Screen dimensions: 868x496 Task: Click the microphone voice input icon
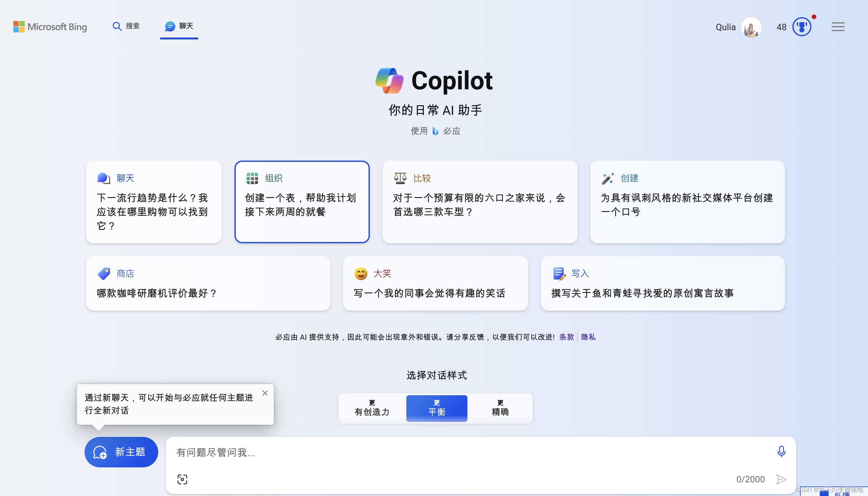point(781,451)
